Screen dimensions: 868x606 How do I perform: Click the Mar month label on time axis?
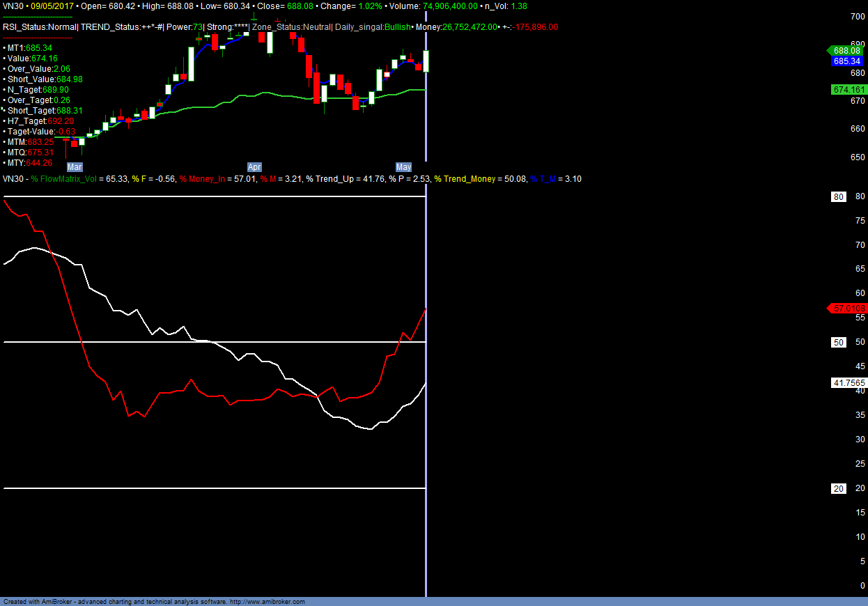(75, 167)
